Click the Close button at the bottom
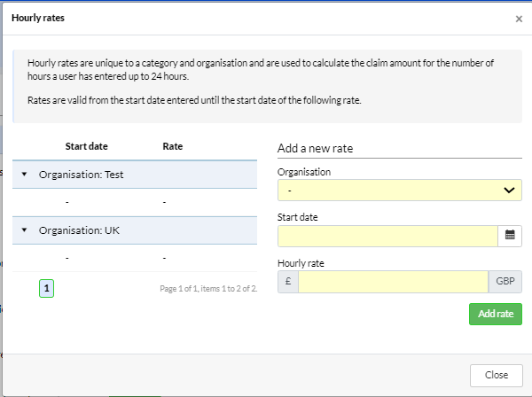 click(496, 376)
